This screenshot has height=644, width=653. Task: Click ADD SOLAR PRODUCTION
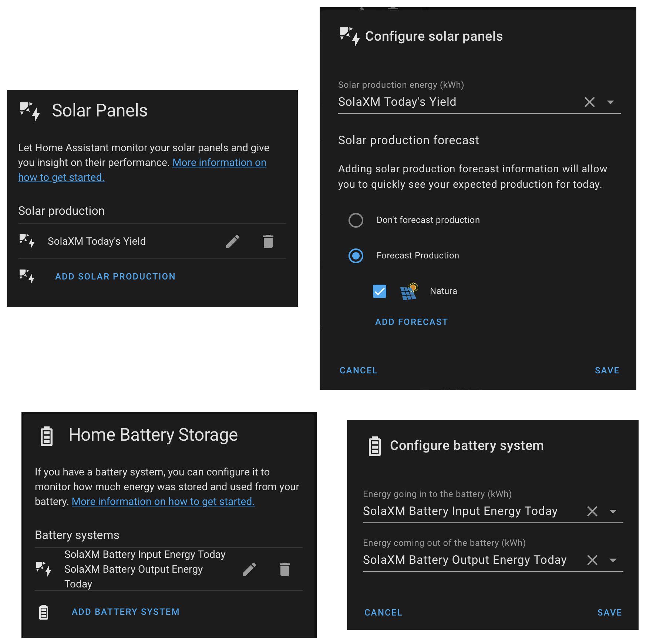[115, 277]
